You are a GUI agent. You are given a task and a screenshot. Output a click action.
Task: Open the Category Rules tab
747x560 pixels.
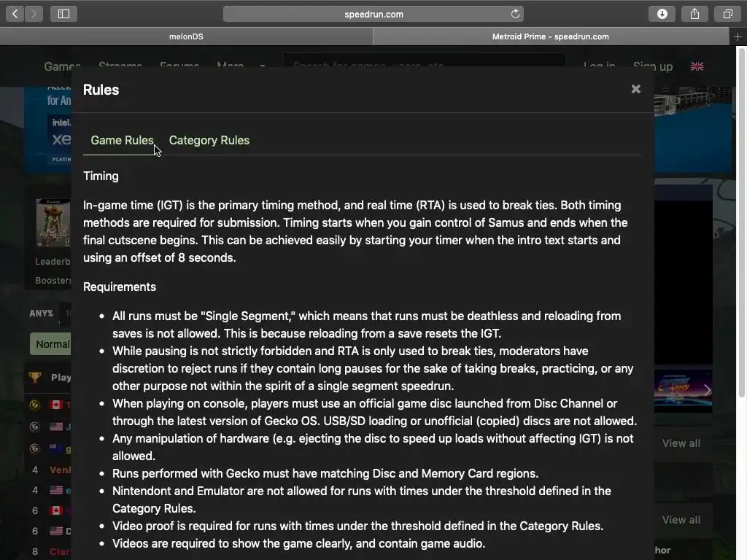[209, 141]
